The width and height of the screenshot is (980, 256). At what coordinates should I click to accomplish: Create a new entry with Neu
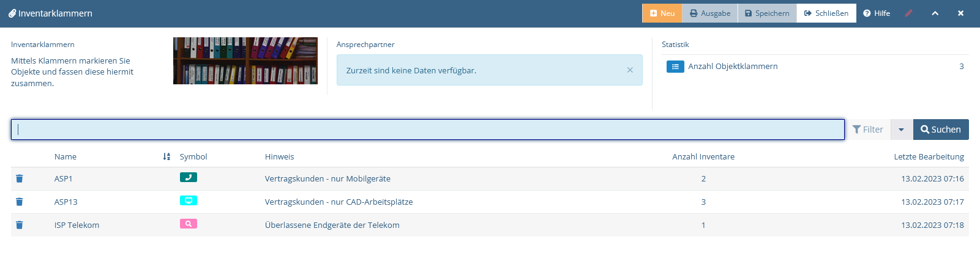click(662, 13)
